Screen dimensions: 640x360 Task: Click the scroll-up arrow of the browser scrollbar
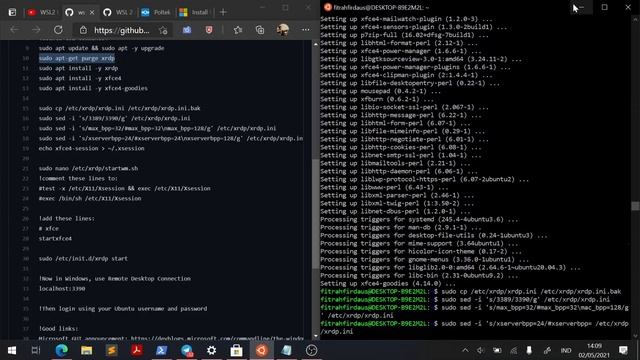(316, 44)
